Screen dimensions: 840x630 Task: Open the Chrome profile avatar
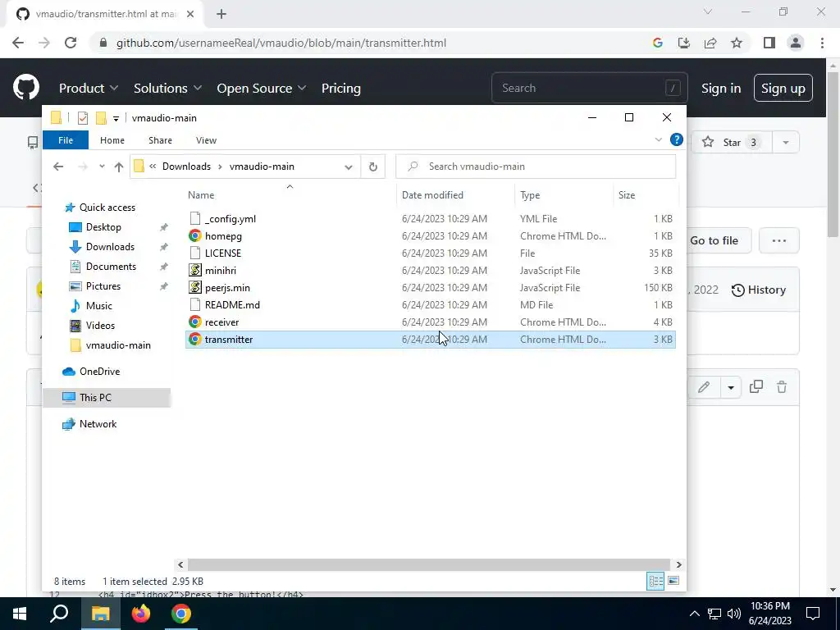point(796,43)
